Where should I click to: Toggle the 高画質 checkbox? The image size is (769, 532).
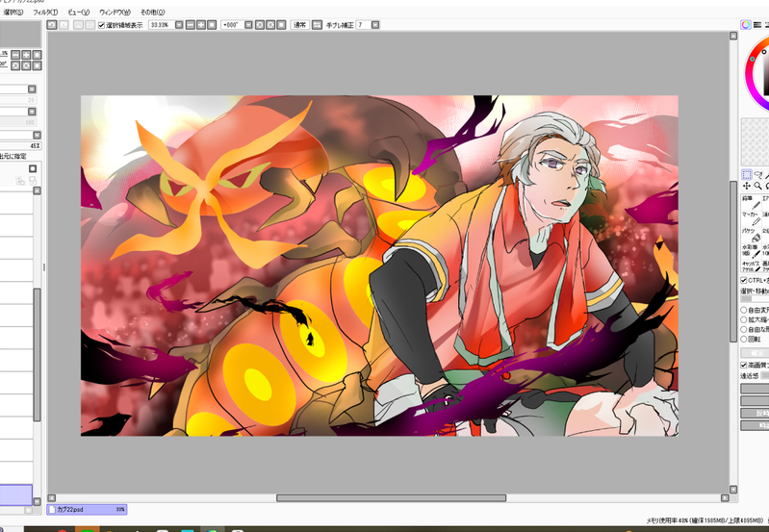click(x=744, y=366)
